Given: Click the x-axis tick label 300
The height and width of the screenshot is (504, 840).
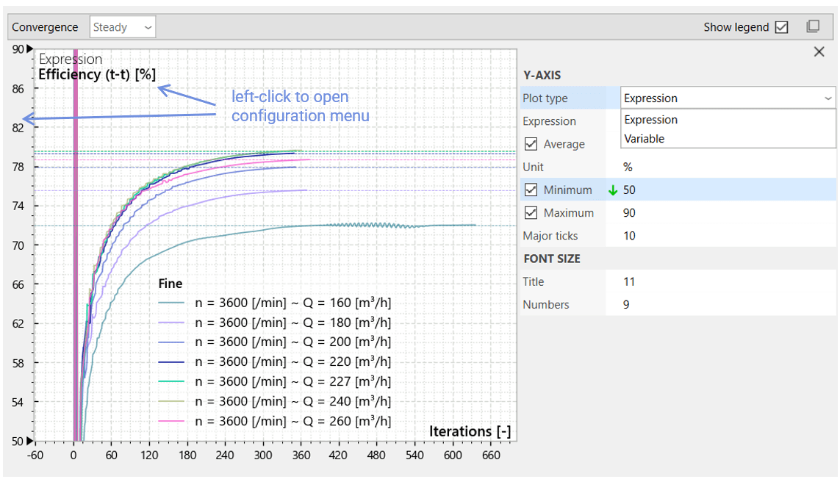Looking at the screenshot, I should tap(263, 456).
